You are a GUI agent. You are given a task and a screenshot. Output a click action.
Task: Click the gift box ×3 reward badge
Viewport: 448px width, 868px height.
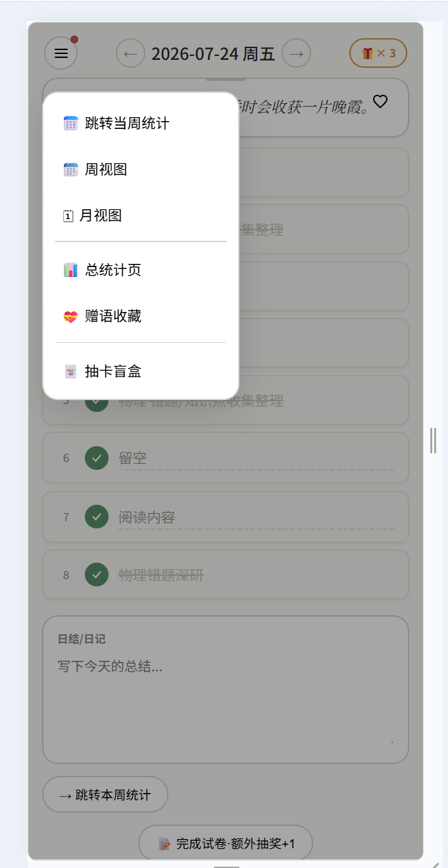click(x=378, y=53)
